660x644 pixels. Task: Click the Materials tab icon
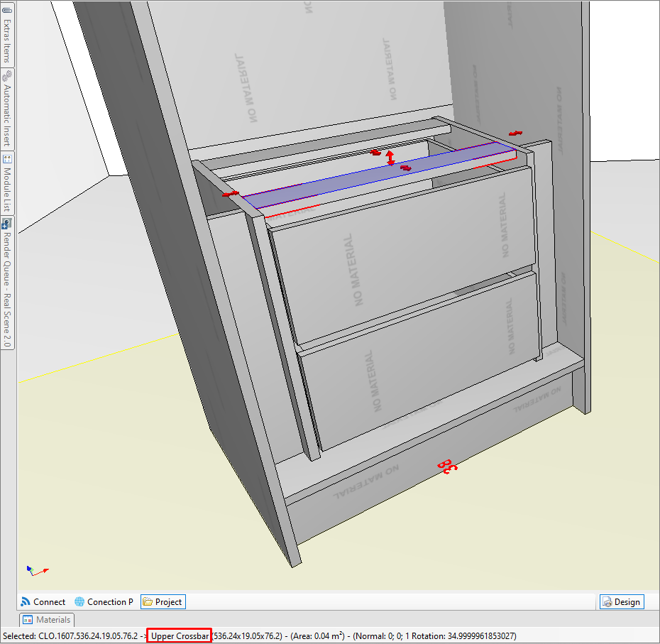[28, 621]
